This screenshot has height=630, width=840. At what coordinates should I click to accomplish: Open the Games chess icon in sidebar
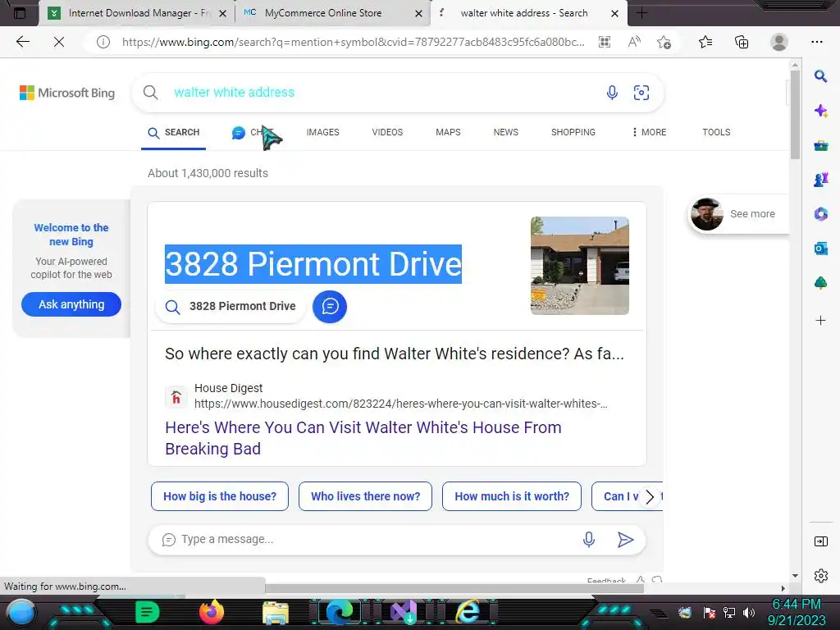pyautogui.click(x=820, y=180)
